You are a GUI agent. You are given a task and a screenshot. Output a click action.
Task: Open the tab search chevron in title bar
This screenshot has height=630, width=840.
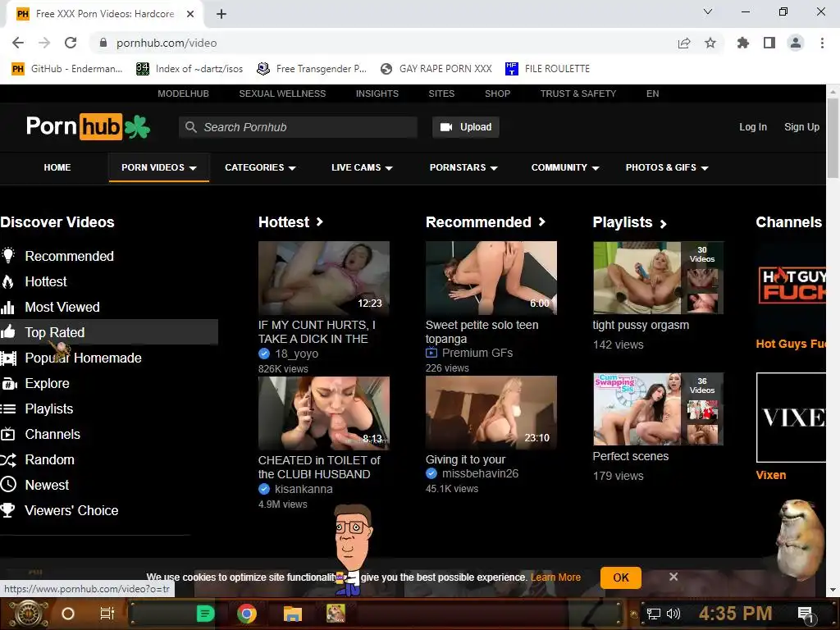(708, 11)
